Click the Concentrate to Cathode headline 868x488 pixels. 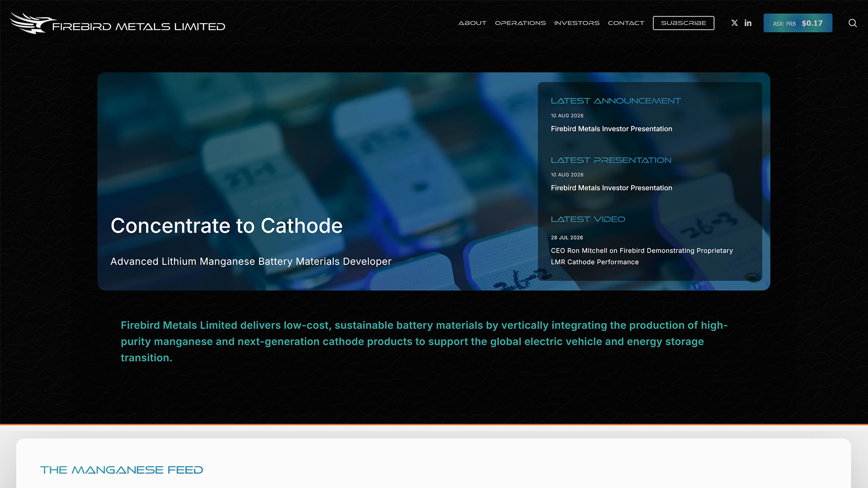[x=226, y=225]
